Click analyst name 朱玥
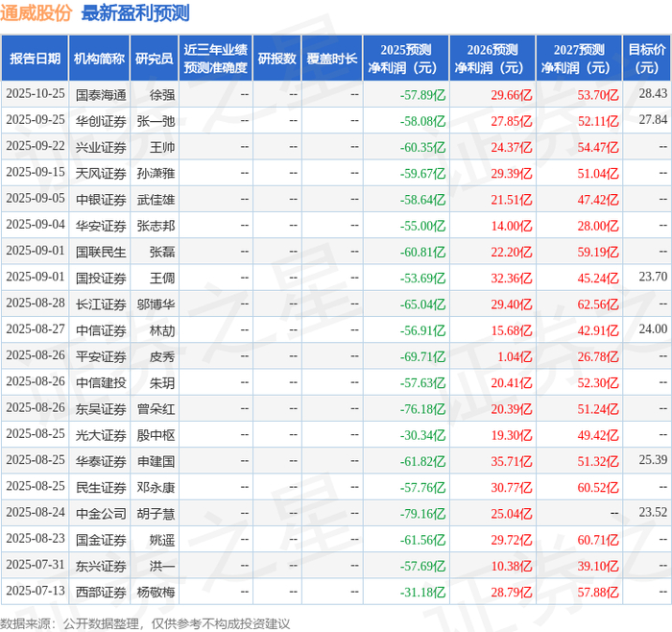The width and height of the screenshot is (672, 632). pos(162,383)
